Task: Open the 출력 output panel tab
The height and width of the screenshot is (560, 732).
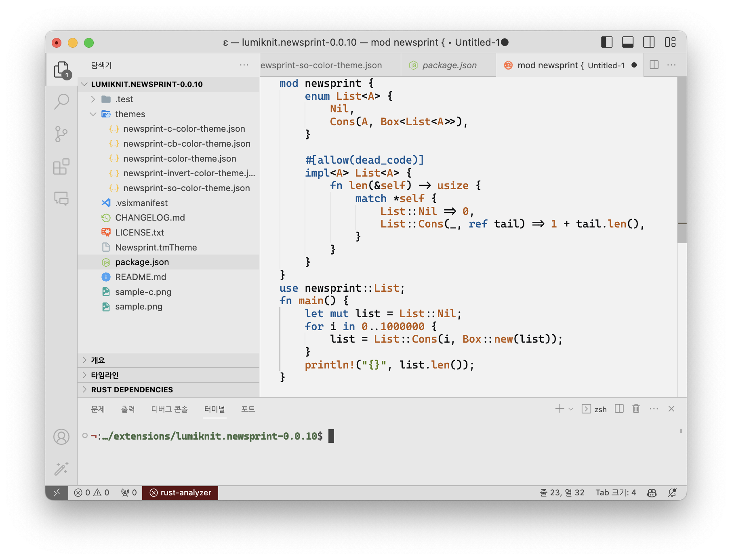Action: tap(128, 409)
